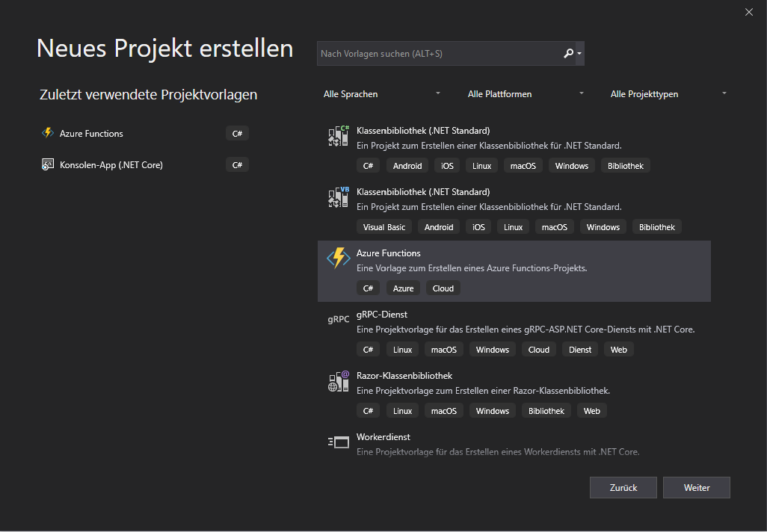
Task: Expand the Alle Projekttypen dropdown
Action: [668, 94]
